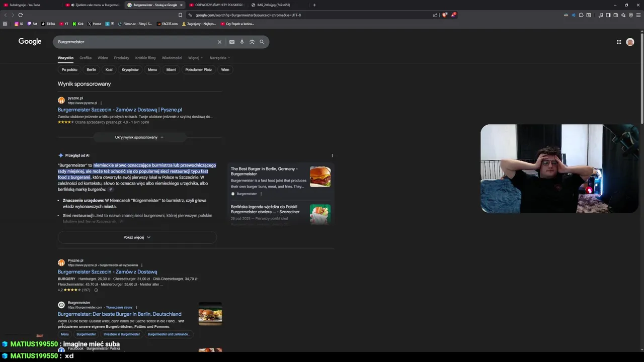
Task: Open the apps grid icon in the bookmarks bar
Action: coord(5,24)
